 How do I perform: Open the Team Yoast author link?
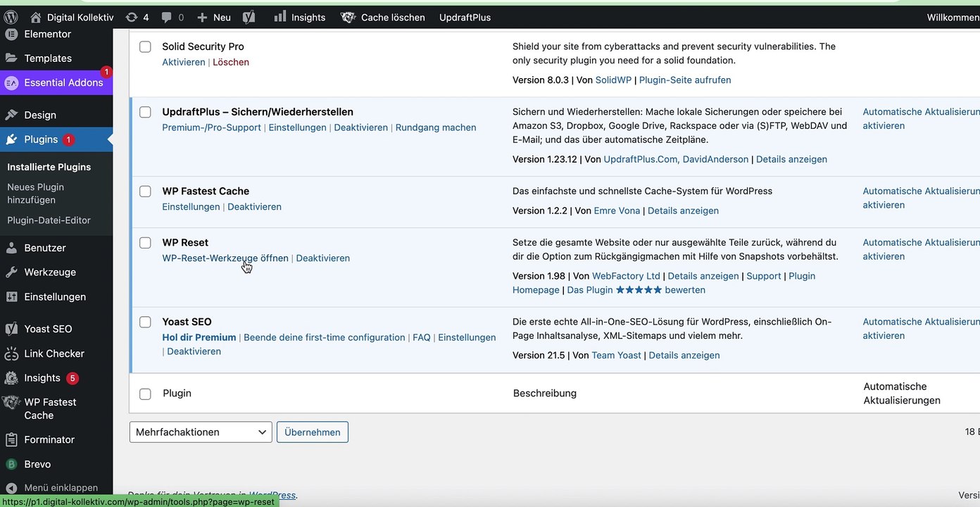pos(617,356)
